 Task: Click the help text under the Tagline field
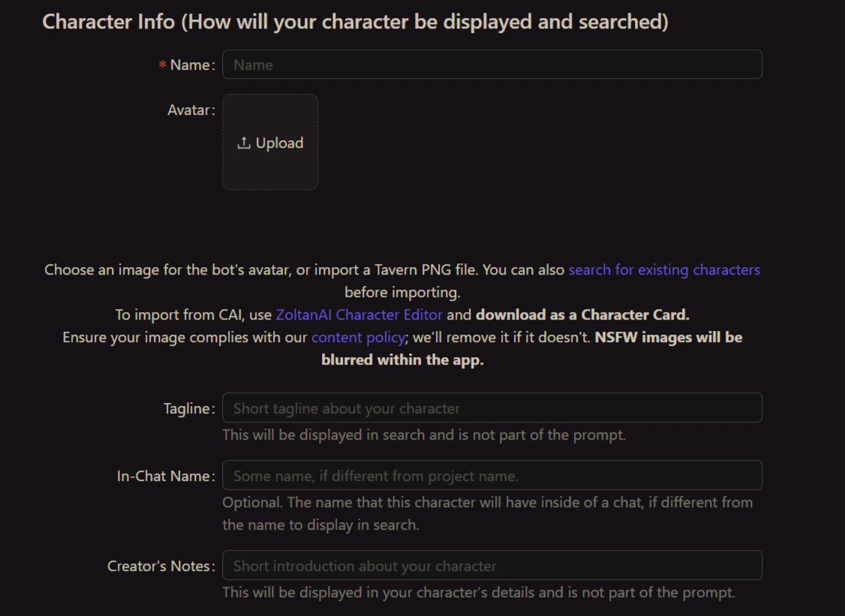[x=423, y=434]
